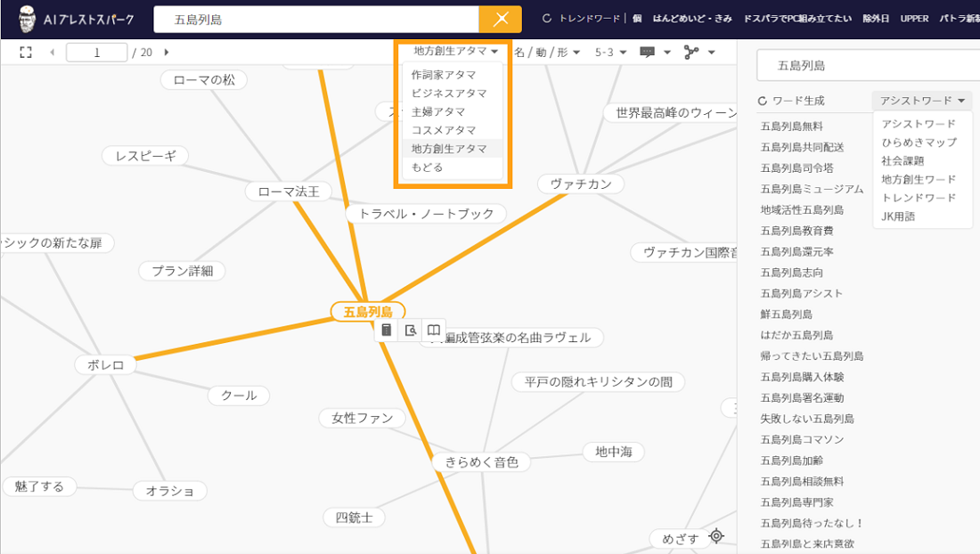The image size is (980, 554).
Task: Open the 地方創生アタマ dropdown
Action: coord(455,52)
